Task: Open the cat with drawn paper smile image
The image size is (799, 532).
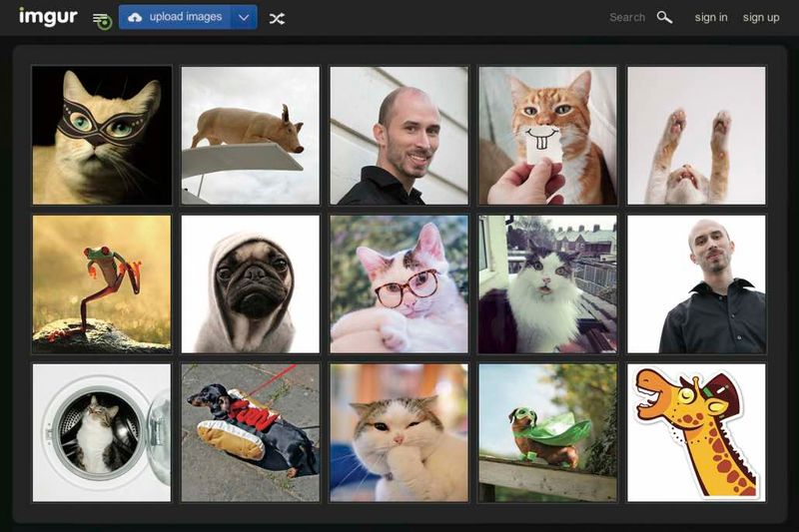Action: coord(547,136)
